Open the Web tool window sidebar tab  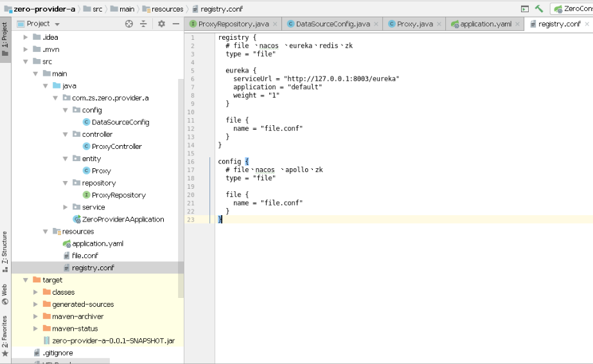click(x=5, y=294)
